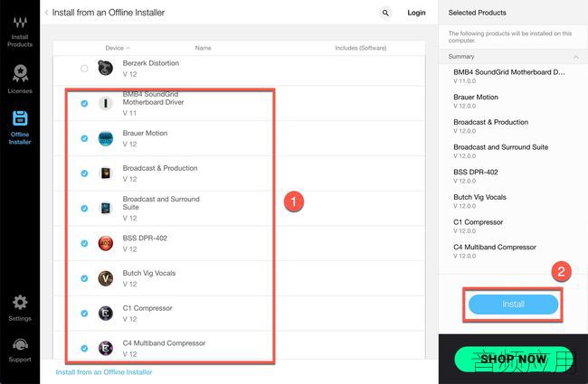588x384 pixels.
Task: Click the Brauer Motion product icon
Action: (105, 138)
